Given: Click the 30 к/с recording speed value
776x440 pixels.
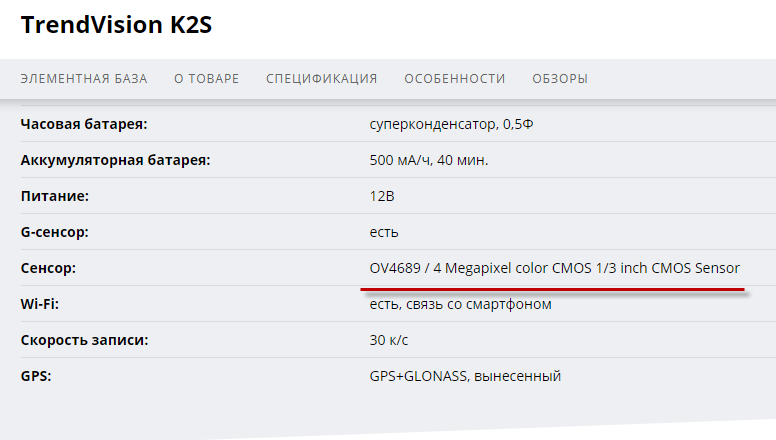Looking at the screenshot, I should point(388,340).
